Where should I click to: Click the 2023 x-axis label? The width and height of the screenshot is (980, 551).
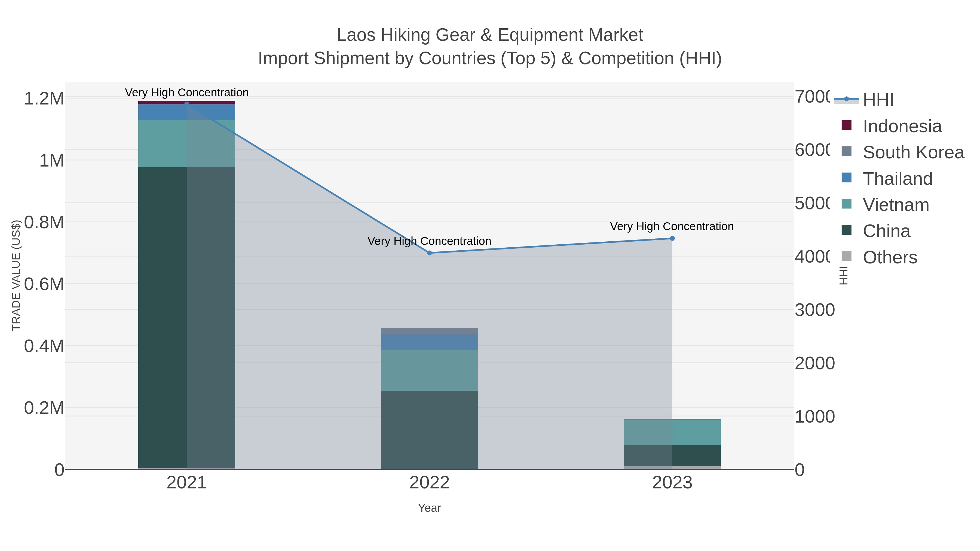pos(672,483)
